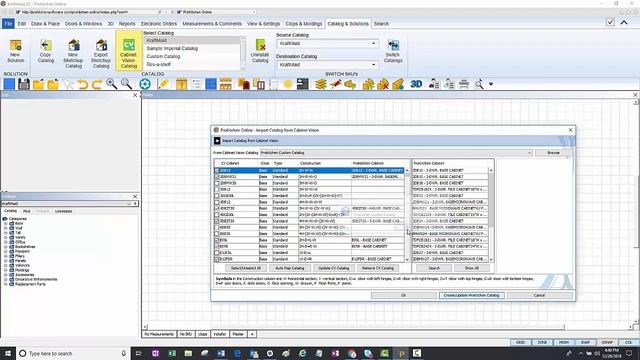640x360 pixels.
Task: Click the Create/Update ProKitchen Catalog button
Action: click(471, 295)
